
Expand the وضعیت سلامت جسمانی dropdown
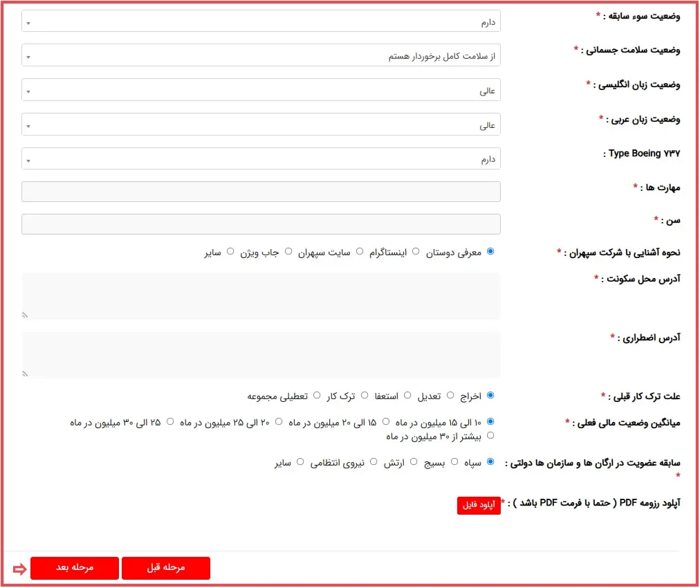point(261,56)
